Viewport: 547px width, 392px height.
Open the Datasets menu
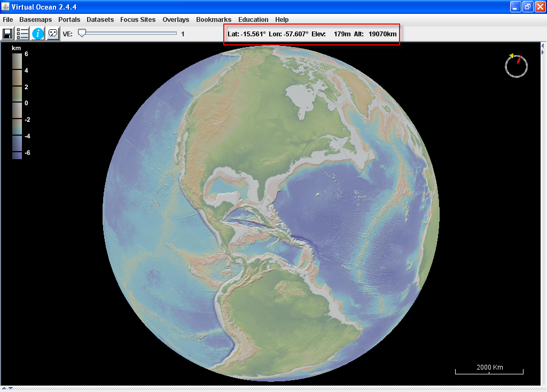coord(100,19)
